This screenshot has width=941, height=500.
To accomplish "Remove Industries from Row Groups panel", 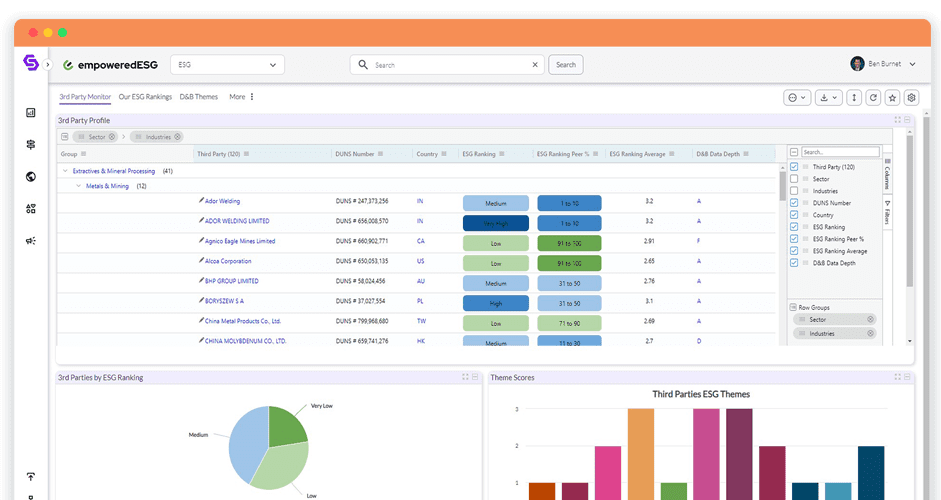I will 870,333.
